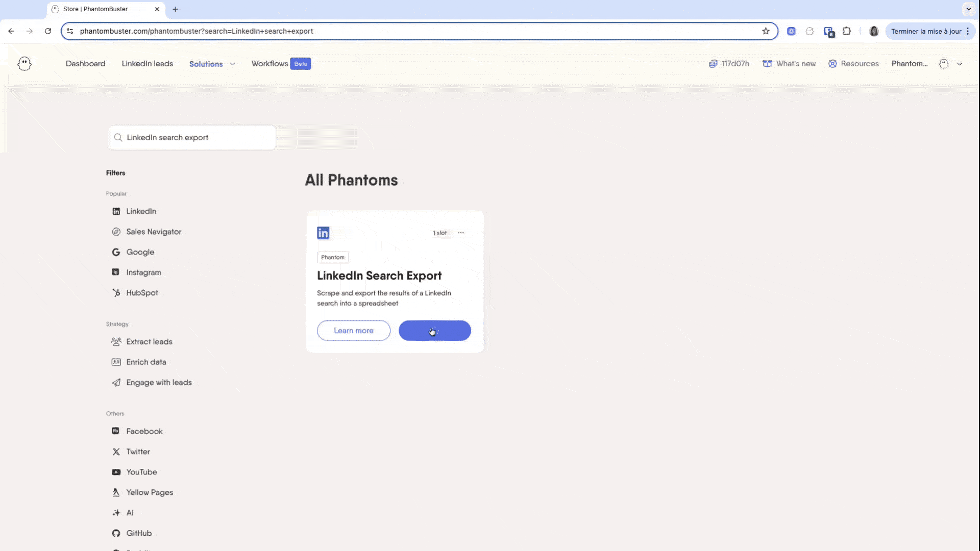
Task: Bookmark this page with star icon
Action: coord(766,31)
